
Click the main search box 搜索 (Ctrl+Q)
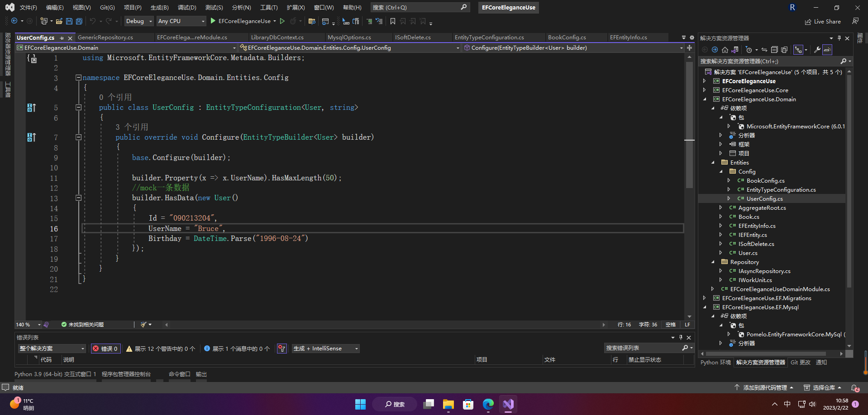pyautogui.click(x=420, y=8)
